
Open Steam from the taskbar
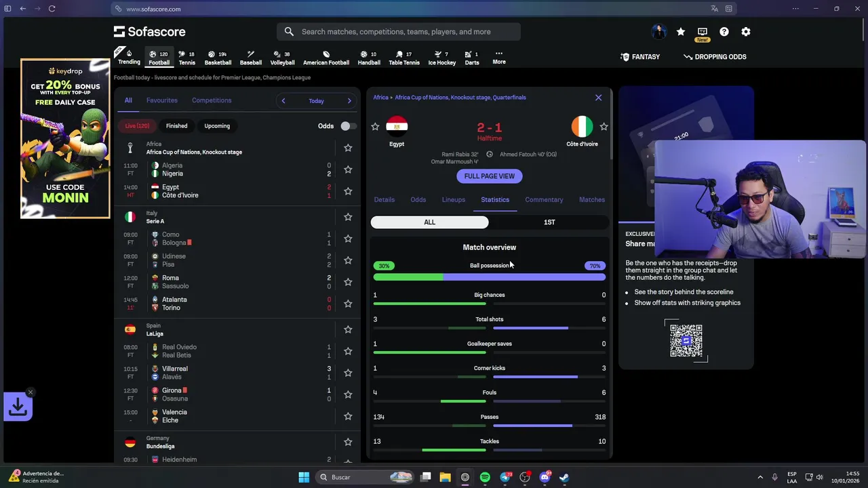(x=564, y=477)
